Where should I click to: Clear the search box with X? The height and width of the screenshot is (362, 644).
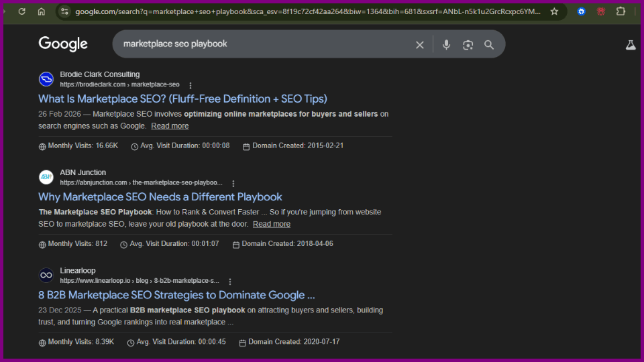click(419, 45)
